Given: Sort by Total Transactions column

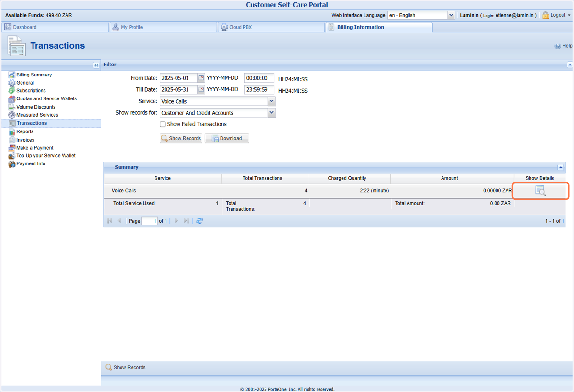Looking at the screenshot, I should point(265,178).
